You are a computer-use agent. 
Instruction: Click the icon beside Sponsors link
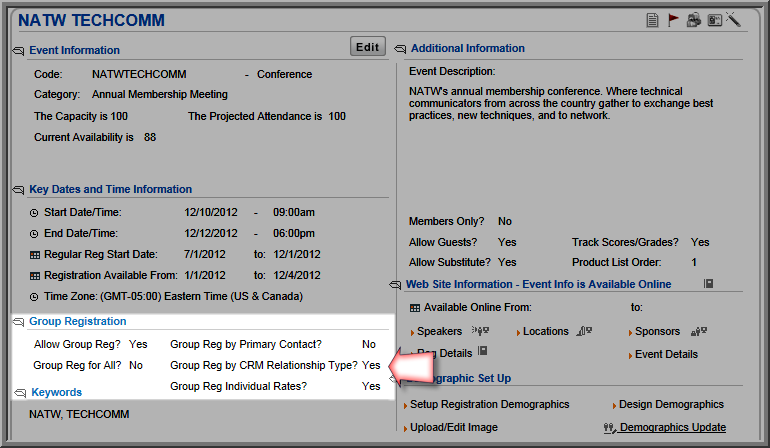pos(699,332)
